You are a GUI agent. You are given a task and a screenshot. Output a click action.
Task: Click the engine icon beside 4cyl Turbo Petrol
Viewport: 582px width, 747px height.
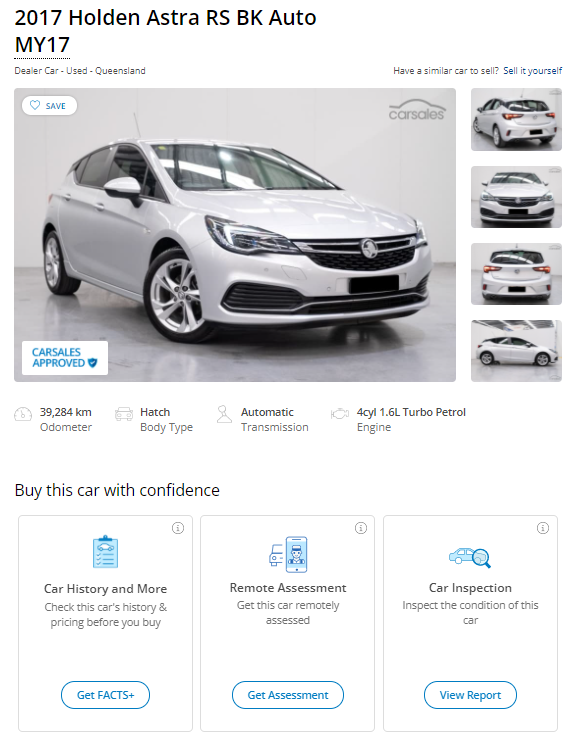(340, 414)
